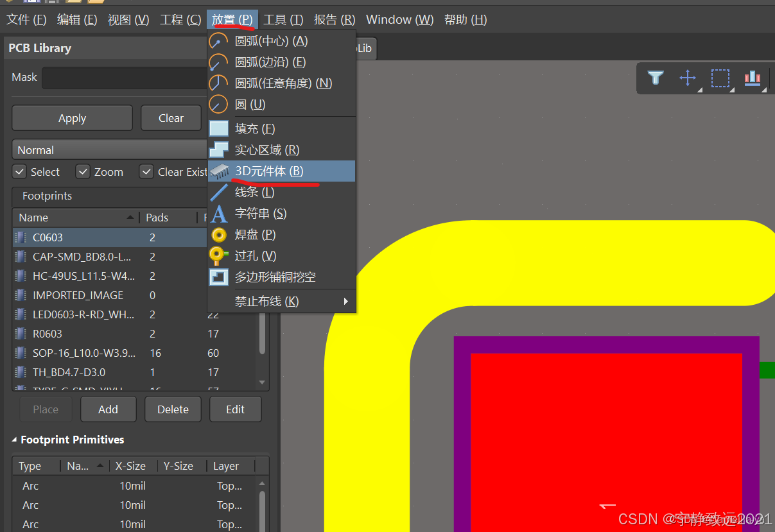The width and height of the screenshot is (775, 532).
Task: Select the Arc (Any Angle) icon
Action: 219,83
